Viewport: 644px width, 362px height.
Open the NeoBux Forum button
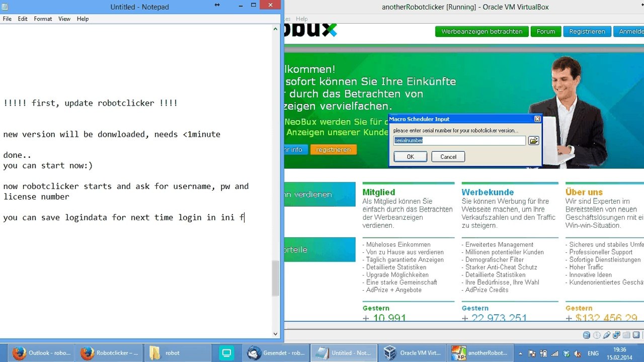pyautogui.click(x=546, y=31)
